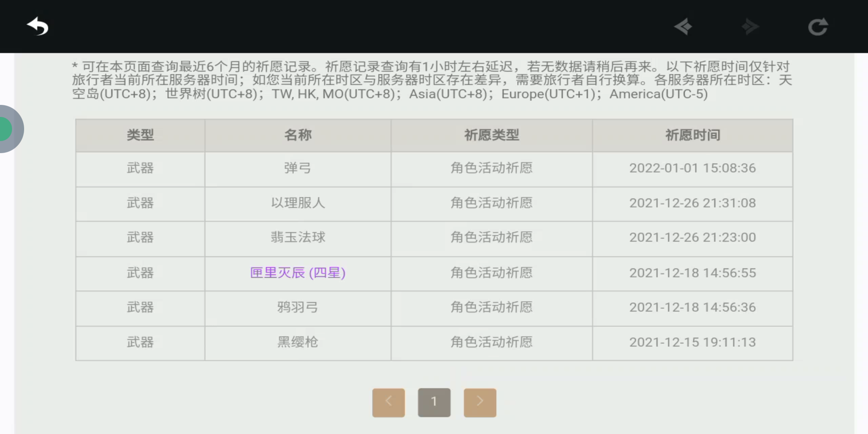Click the back arrow icon
This screenshot has height=434, width=868.
click(x=37, y=27)
